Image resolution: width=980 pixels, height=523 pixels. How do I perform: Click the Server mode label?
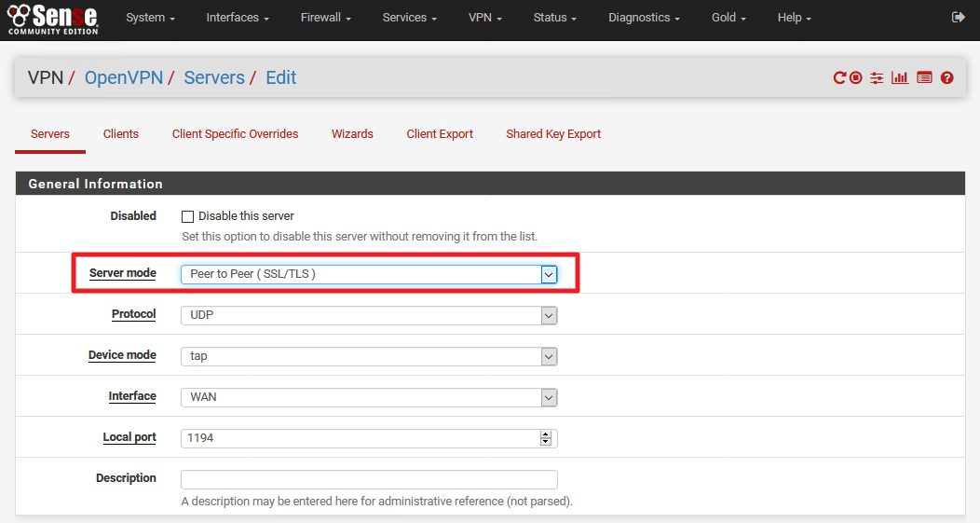click(x=123, y=273)
